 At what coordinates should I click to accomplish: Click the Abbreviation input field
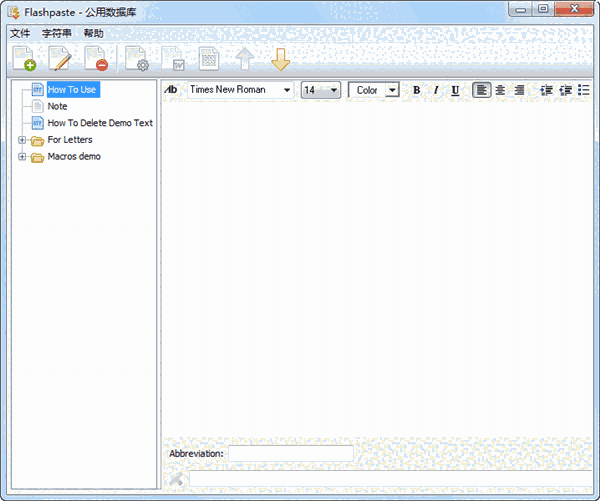(x=291, y=454)
